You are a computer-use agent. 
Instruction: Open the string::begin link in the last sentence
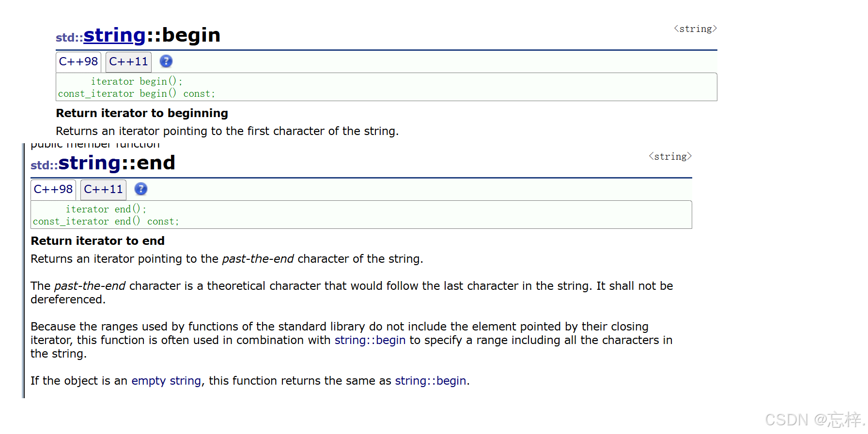[x=431, y=381]
